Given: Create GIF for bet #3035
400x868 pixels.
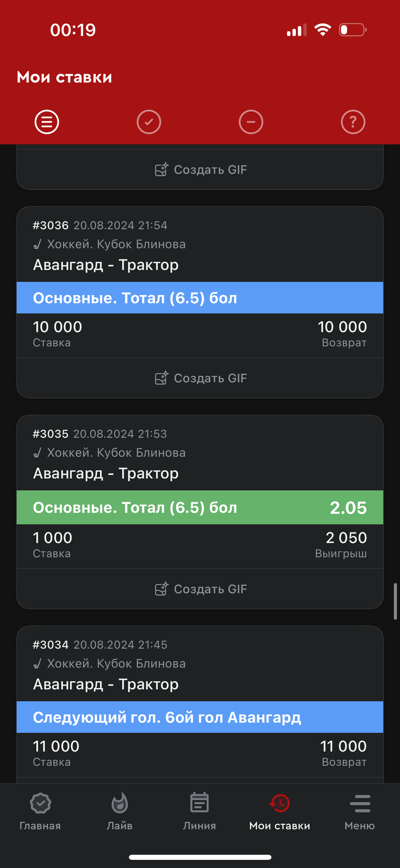Looking at the screenshot, I should pos(201,589).
